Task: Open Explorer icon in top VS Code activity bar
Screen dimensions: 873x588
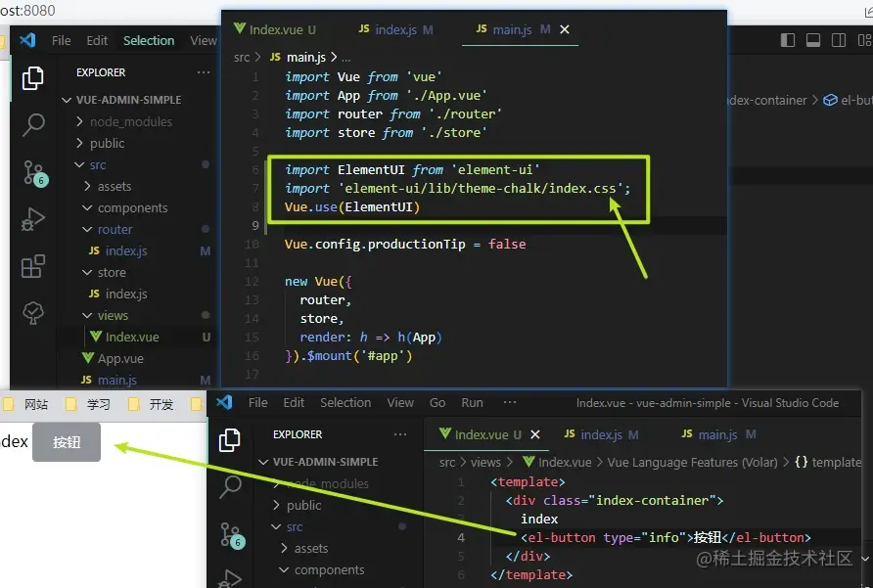Action: [x=33, y=78]
